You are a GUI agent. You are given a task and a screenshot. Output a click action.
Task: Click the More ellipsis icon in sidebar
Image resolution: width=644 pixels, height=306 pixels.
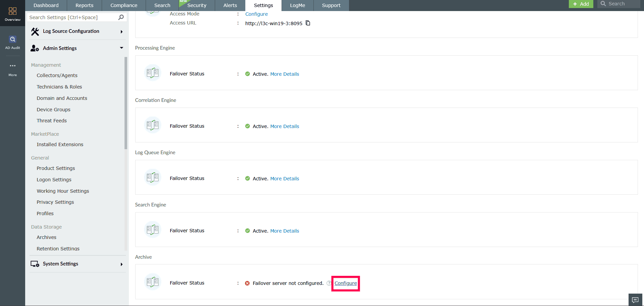point(12,66)
